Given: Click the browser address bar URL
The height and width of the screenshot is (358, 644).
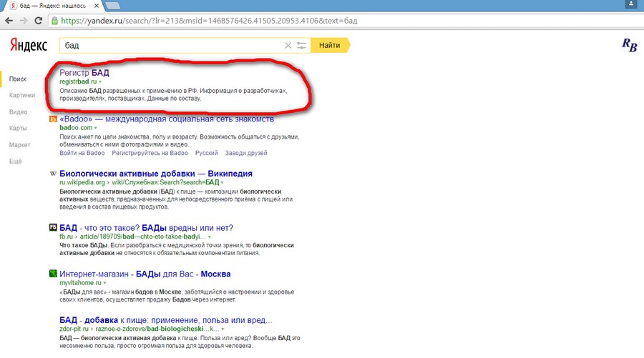Looking at the screenshot, I should click(215, 21).
